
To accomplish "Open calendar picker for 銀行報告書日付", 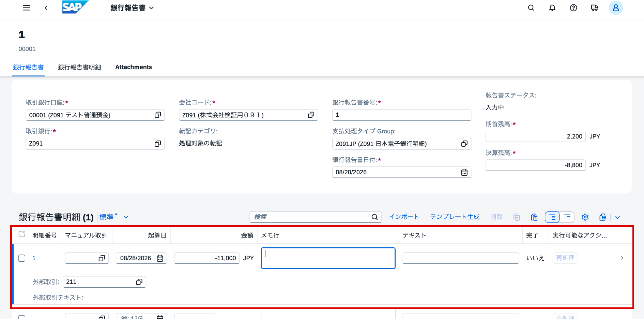I will coord(464,172).
